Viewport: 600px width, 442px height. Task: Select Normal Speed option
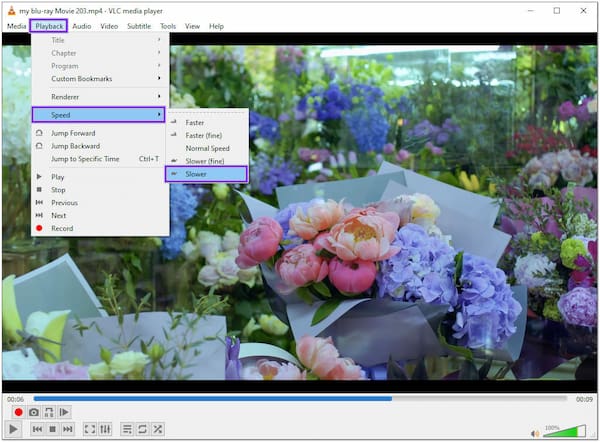pyautogui.click(x=207, y=148)
